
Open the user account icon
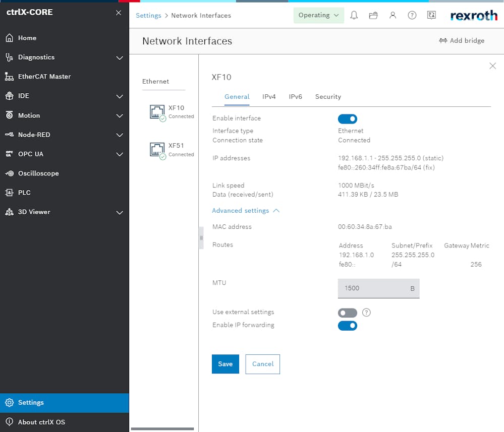[x=393, y=15]
